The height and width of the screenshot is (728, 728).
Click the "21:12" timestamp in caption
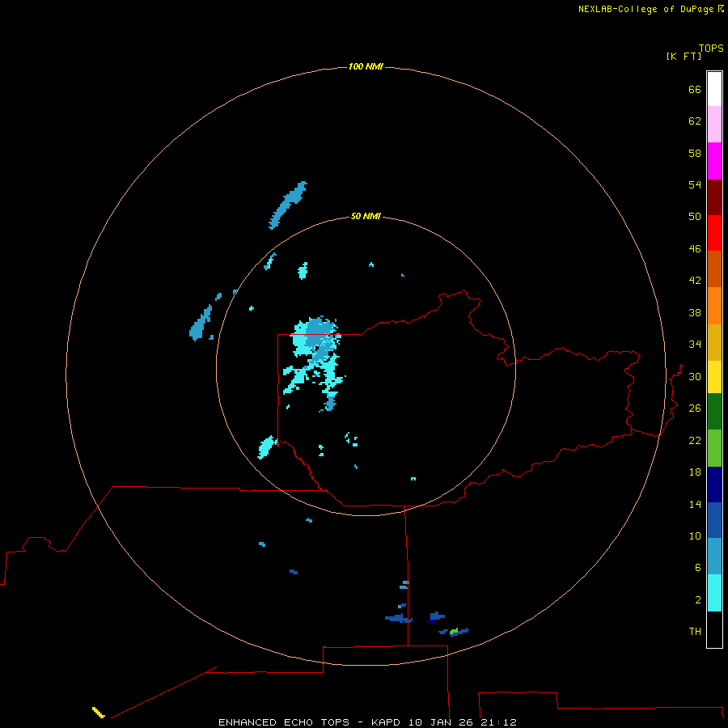pos(498,722)
